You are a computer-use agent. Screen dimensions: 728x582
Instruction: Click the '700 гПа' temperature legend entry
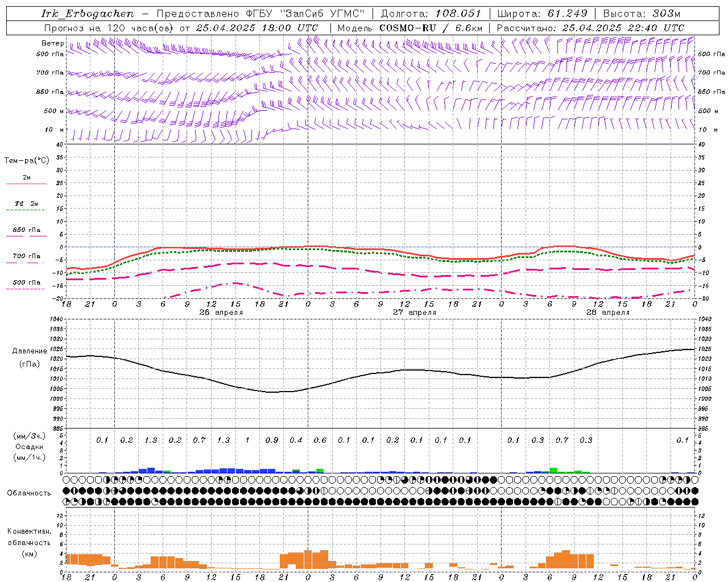pos(26,256)
